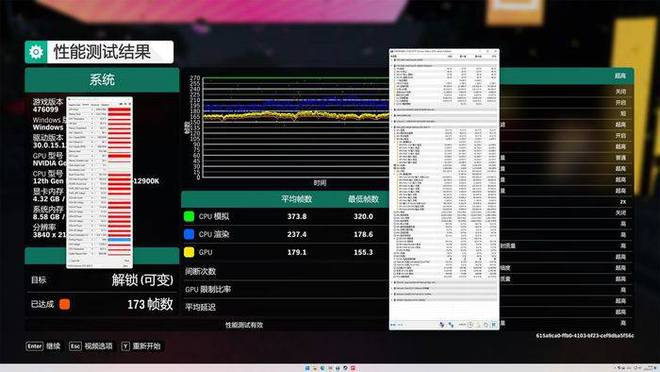
Task: Click the 4.32 GB 显卡内存 value
Action: [x=48, y=199]
